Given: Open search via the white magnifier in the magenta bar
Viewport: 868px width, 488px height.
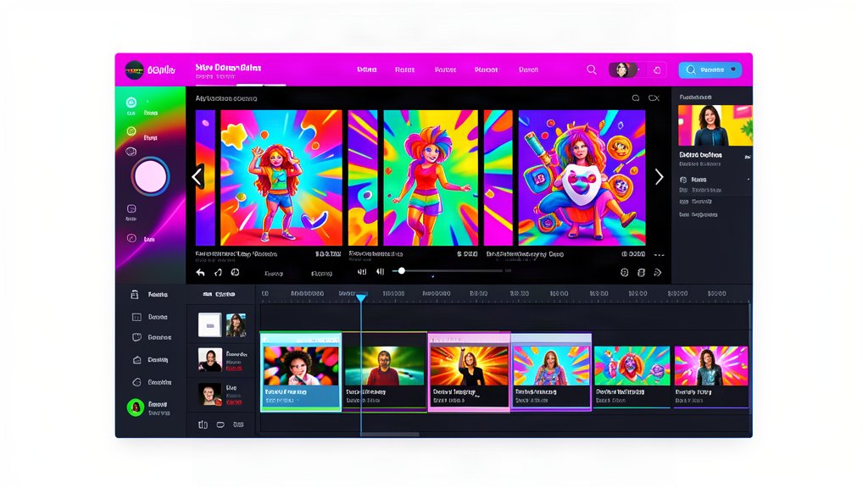Looking at the screenshot, I should click(x=592, y=69).
